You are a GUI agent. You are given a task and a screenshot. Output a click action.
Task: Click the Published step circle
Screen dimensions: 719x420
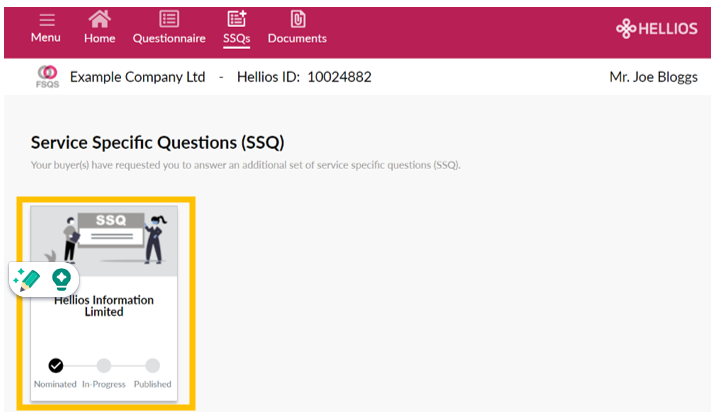pos(153,366)
